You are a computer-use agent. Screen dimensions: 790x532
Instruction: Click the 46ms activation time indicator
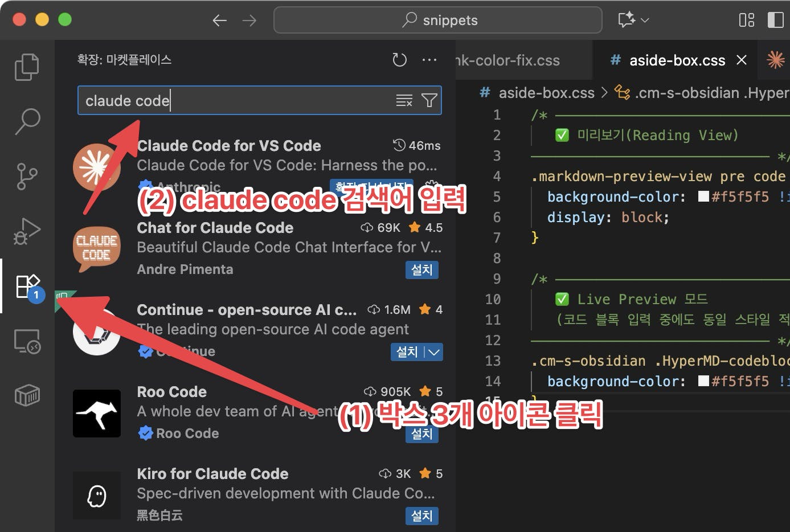(x=417, y=146)
